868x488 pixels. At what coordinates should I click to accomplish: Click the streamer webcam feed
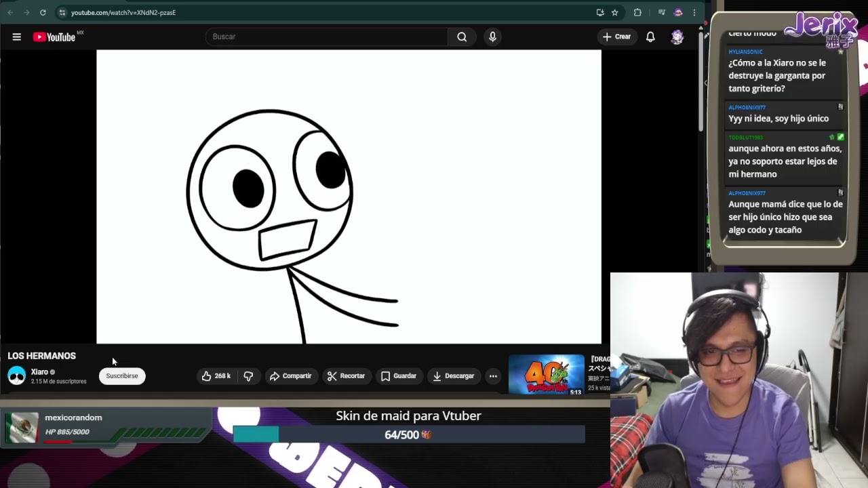[x=739, y=380]
